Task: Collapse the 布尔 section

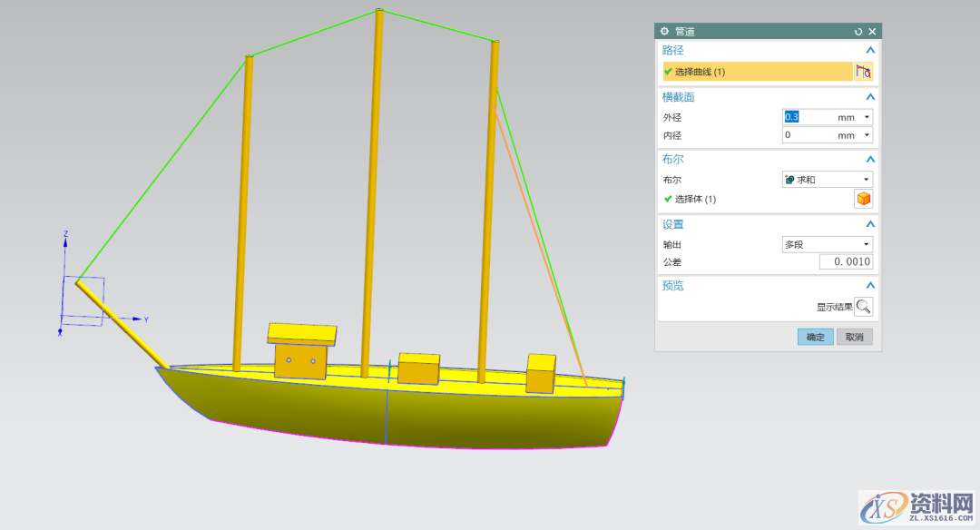Action: [x=869, y=160]
